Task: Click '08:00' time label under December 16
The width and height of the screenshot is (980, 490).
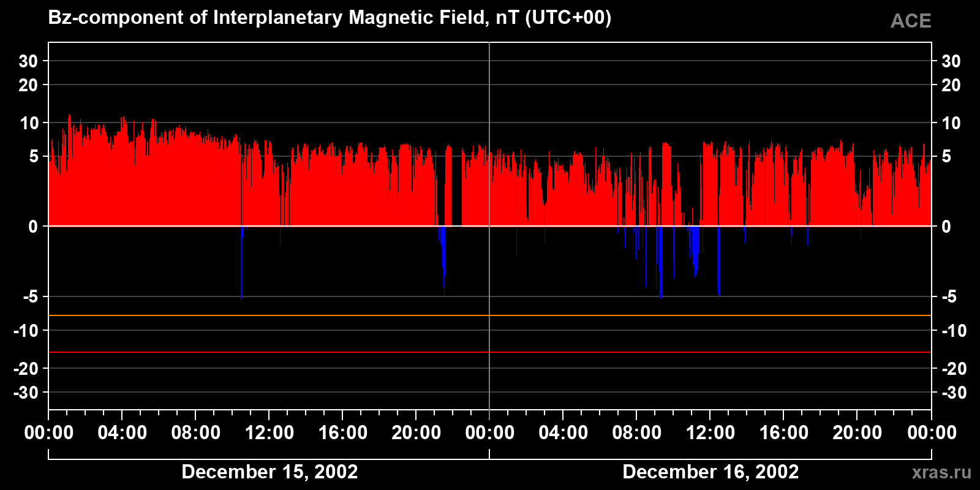Action: coord(637,432)
